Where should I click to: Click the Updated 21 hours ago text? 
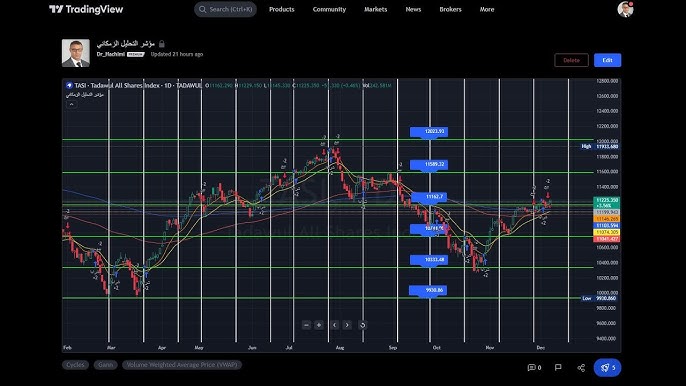[x=177, y=54]
